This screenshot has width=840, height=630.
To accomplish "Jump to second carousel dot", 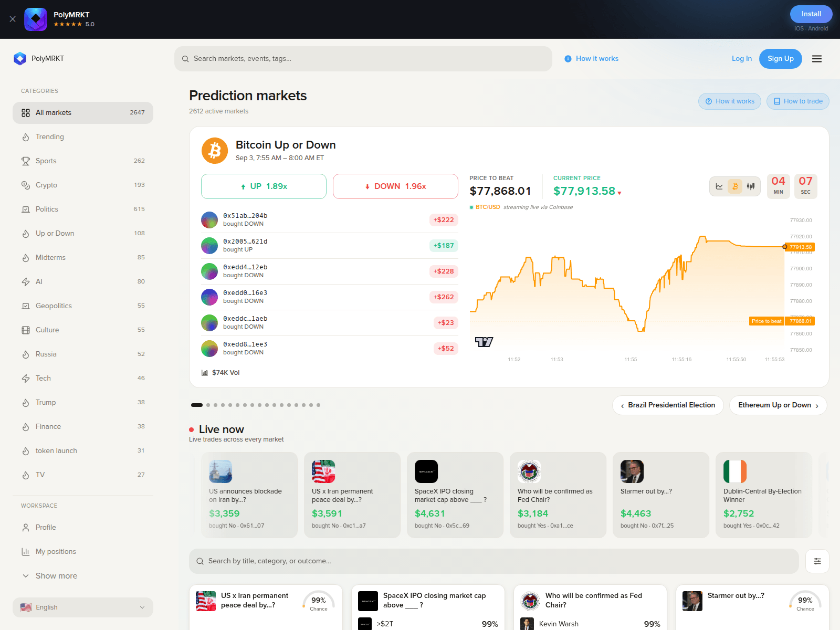I will (x=208, y=405).
